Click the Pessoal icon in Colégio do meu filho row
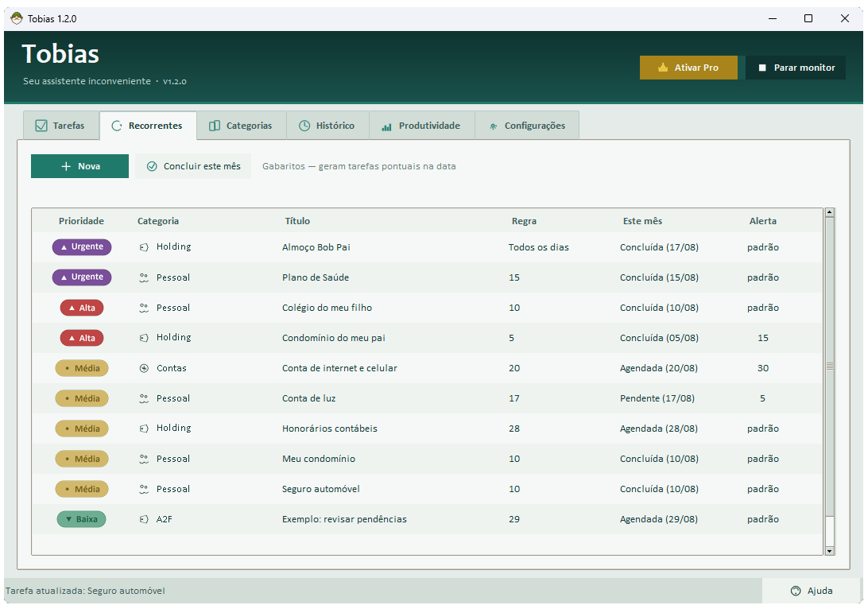Image resolution: width=868 pixels, height=609 pixels. [x=144, y=308]
